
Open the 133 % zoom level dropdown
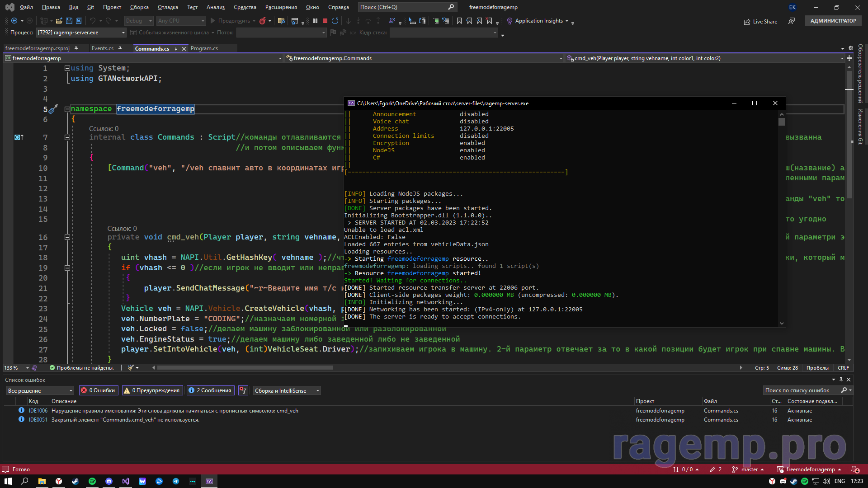pyautogui.click(x=17, y=368)
